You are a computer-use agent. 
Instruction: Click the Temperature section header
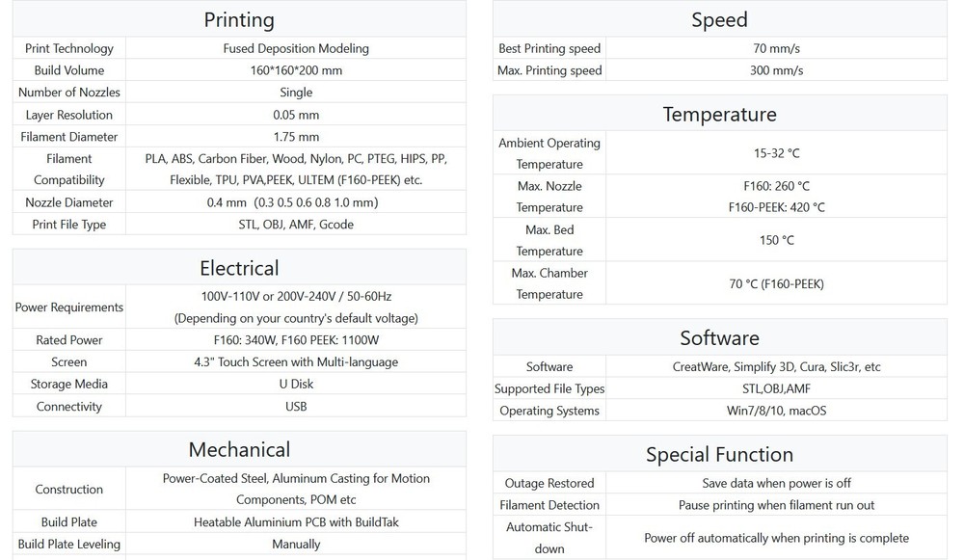tap(719, 114)
